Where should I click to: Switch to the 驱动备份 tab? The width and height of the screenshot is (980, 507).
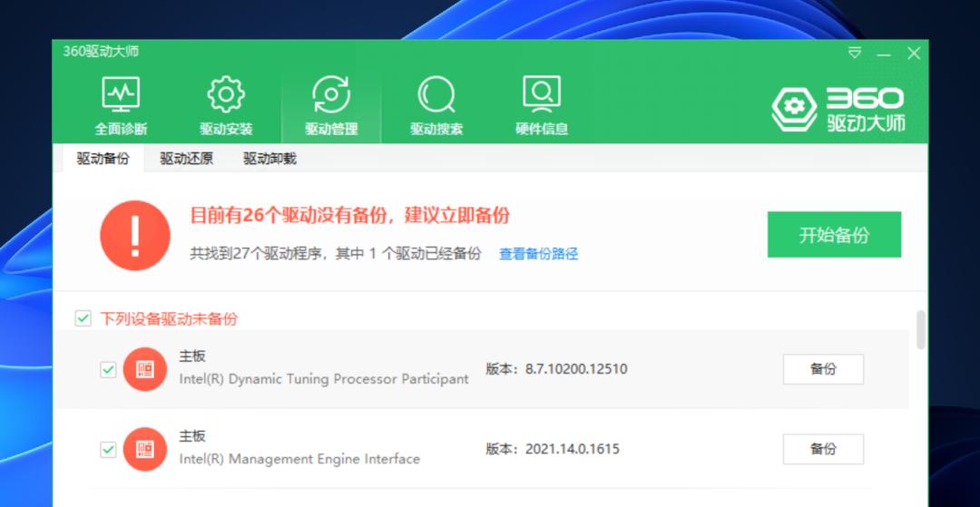point(103,159)
